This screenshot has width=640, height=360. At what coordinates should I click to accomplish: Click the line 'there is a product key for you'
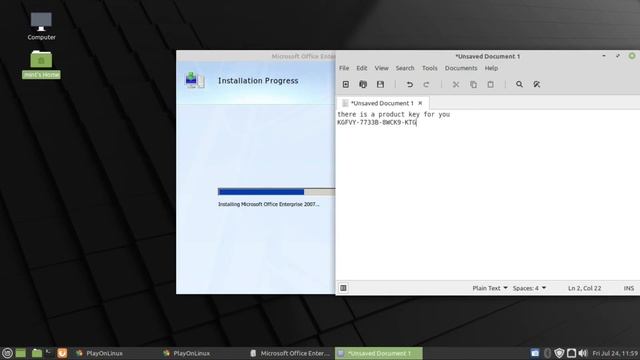393,114
